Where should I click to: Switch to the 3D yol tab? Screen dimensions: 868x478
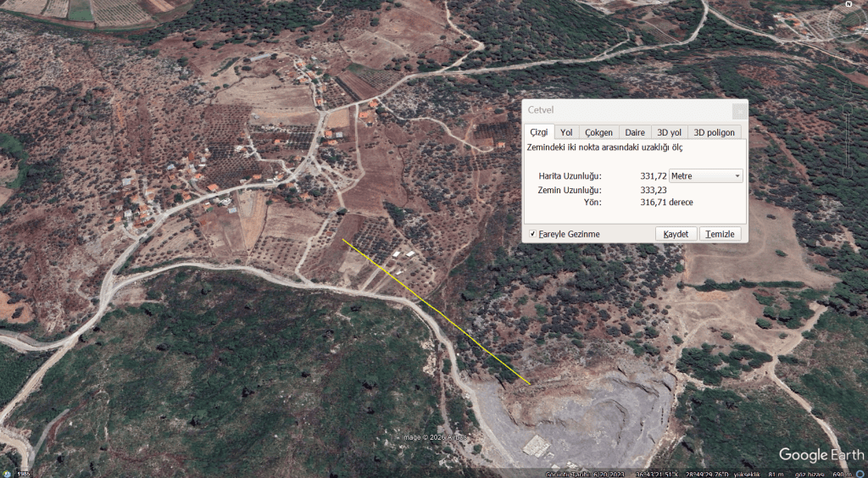pyautogui.click(x=670, y=132)
